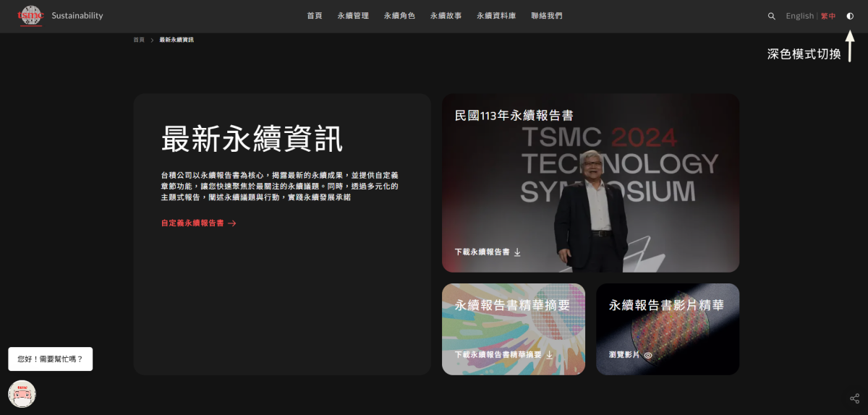
Task: Open the 永續角色 menu
Action: (399, 16)
